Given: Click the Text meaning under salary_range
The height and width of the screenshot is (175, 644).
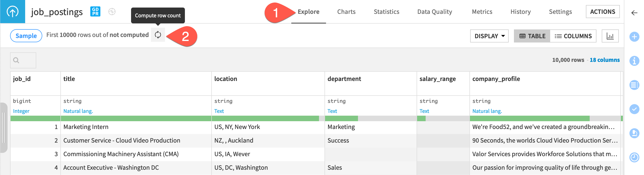Looking at the screenshot, I should tap(424, 111).
